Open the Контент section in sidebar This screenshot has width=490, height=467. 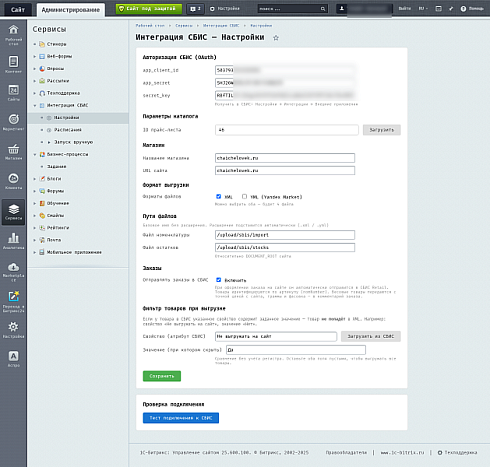[13, 64]
